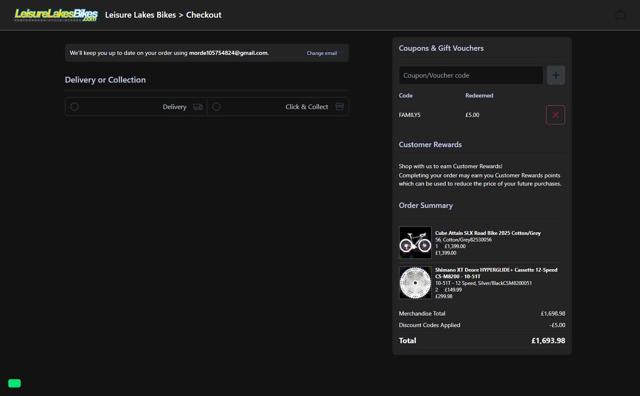
Task: Click the Delivery or Collection heading
Action: coord(105,80)
